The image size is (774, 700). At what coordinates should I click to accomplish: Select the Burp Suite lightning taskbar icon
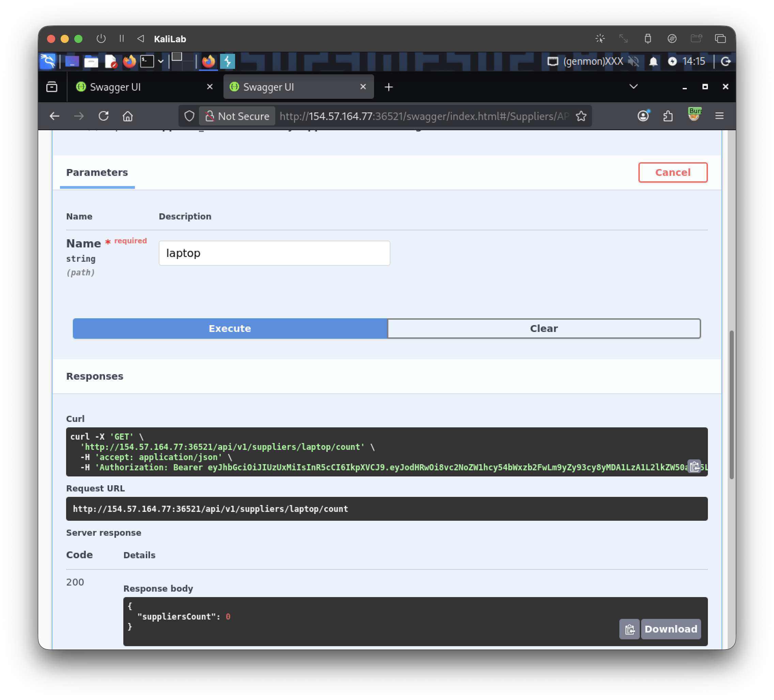(228, 61)
